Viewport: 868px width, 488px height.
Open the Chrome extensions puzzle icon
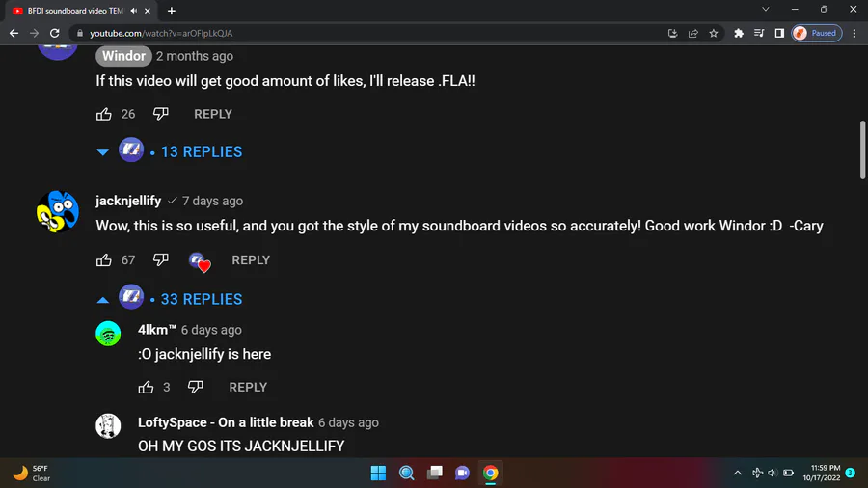pos(739,33)
